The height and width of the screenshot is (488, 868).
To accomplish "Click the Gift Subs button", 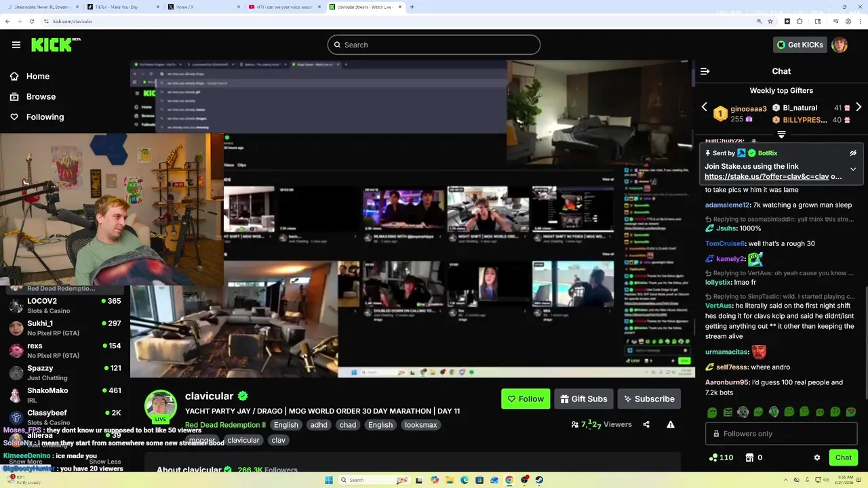I will 584,399.
